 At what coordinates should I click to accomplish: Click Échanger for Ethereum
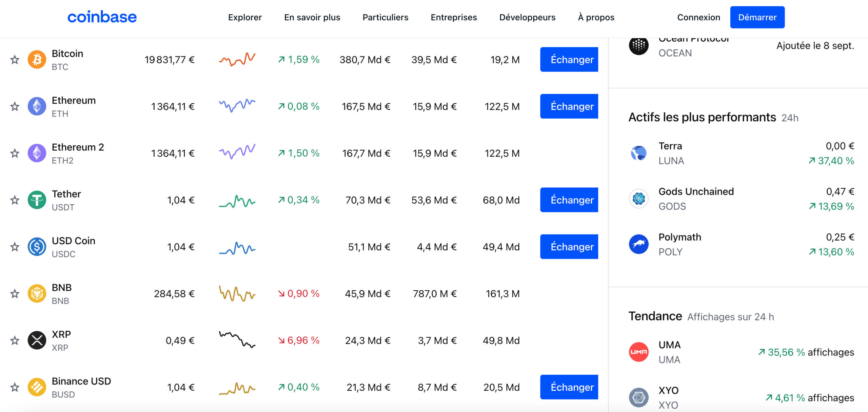click(x=569, y=106)
